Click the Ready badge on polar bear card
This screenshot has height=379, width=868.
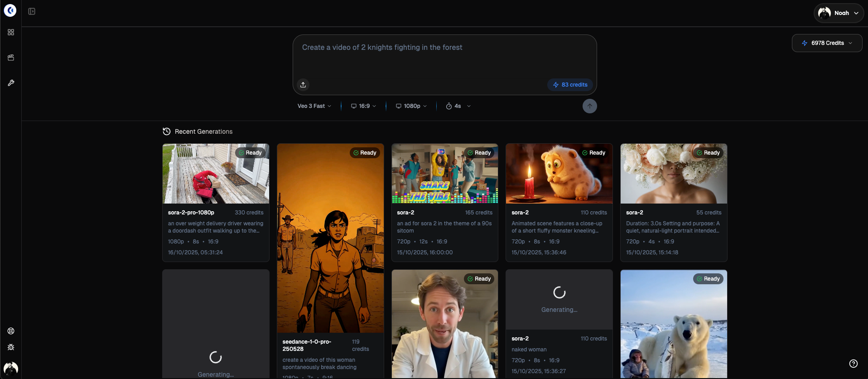708,279
